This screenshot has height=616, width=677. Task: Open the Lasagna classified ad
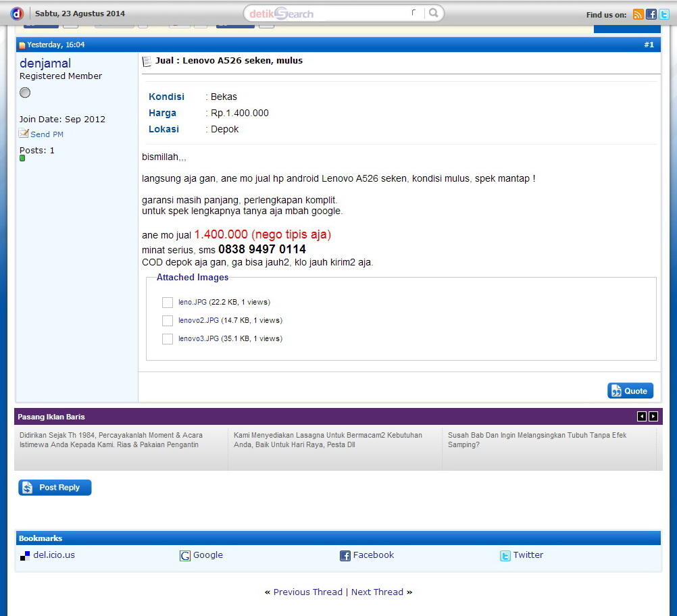(328, 440)
